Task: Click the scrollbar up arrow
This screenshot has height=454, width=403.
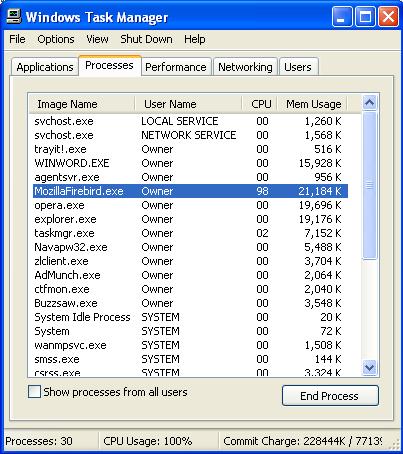Action: 370,103
